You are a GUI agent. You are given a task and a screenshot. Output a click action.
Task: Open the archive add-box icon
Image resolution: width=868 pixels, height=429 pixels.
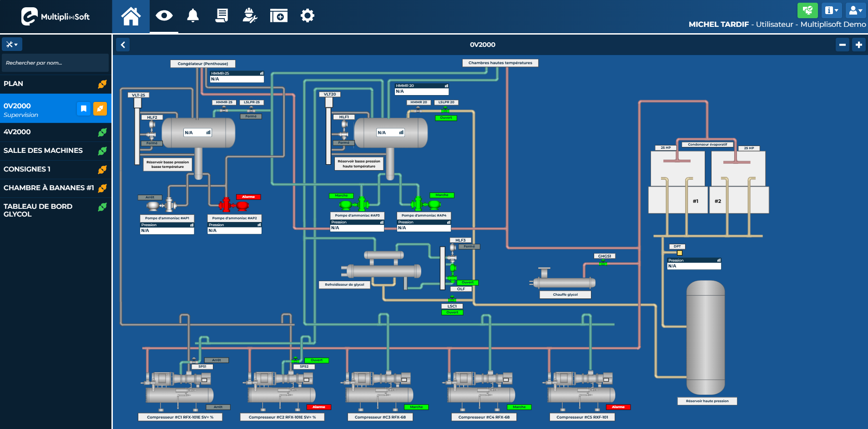click(x=278, y=16)
